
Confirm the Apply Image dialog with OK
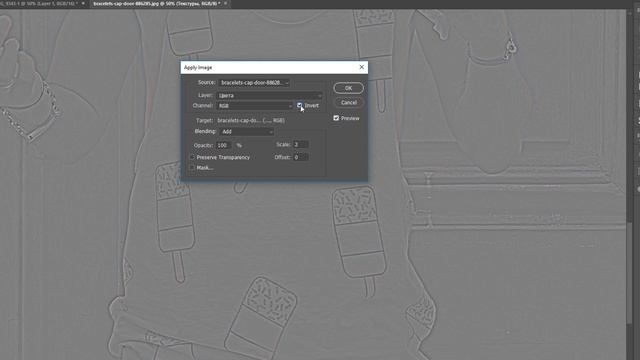pyautogui.click(x=348, y=88)
